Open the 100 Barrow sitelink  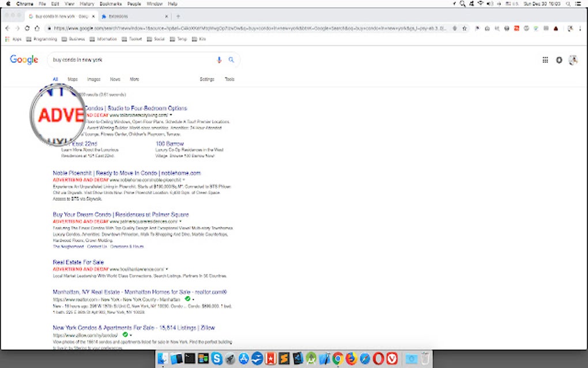[169, 144]
